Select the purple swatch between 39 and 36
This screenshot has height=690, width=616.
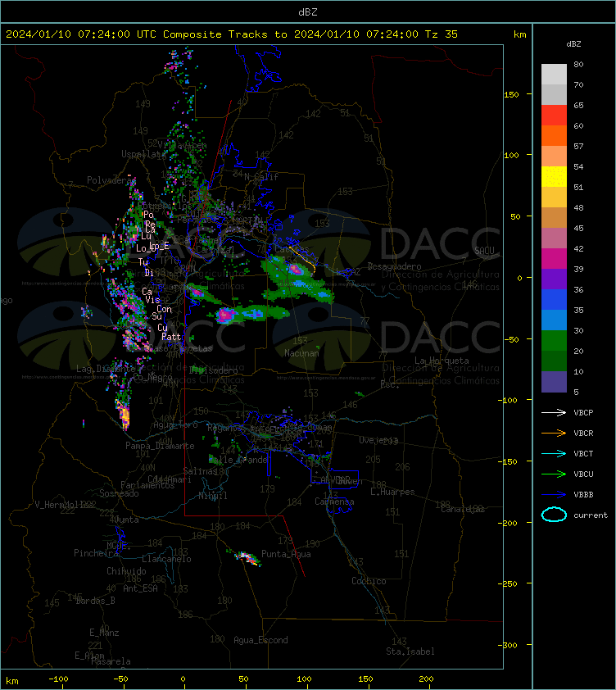pos(554,279)
